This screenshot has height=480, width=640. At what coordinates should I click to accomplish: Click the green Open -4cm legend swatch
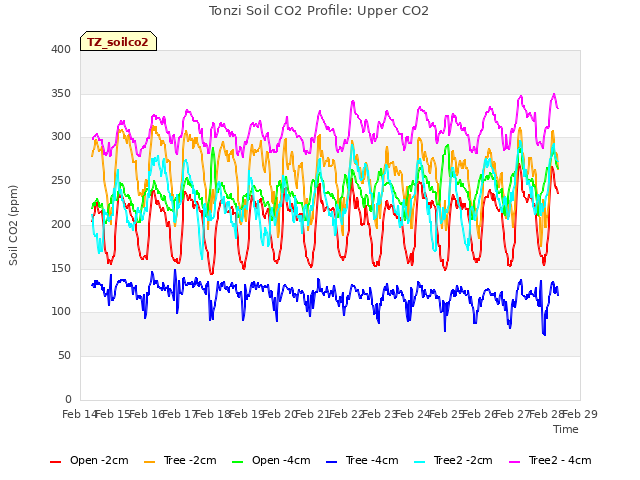pyautogui.click(x=238, y=462)
